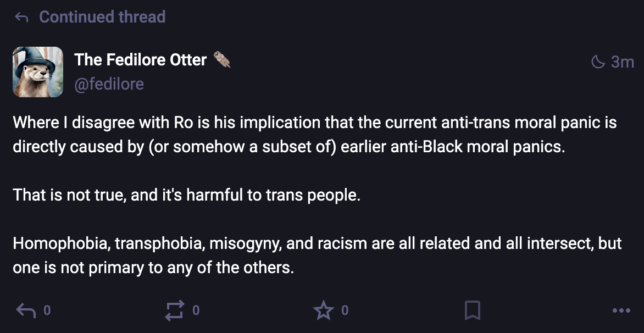This screenshot has width=644, height=333.
Task: Boost this post
Action: pyautogui.click(x=175, y=311)
